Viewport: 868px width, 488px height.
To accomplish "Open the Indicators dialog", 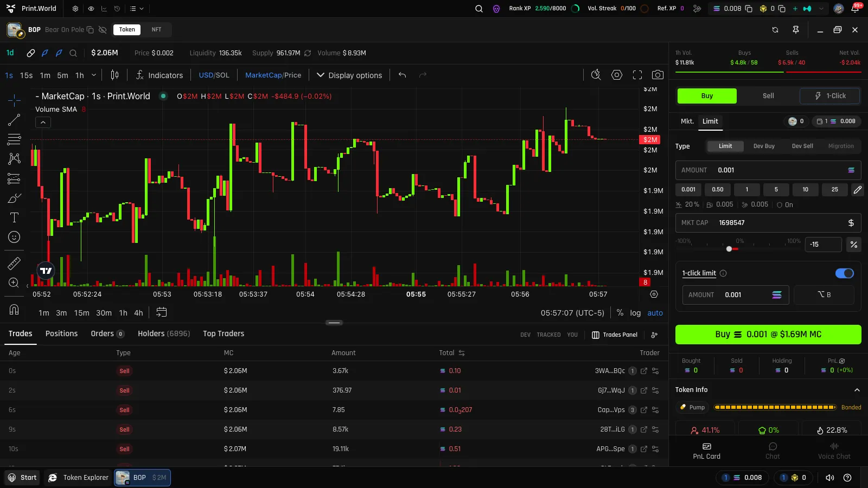I will 159,75.
